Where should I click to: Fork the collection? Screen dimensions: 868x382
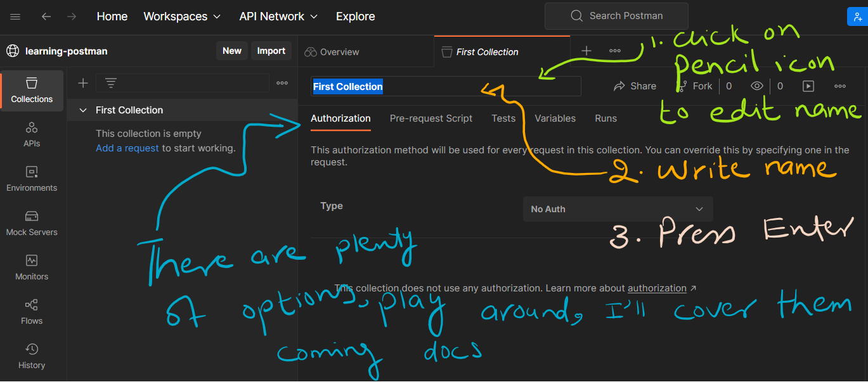[696, 86]
